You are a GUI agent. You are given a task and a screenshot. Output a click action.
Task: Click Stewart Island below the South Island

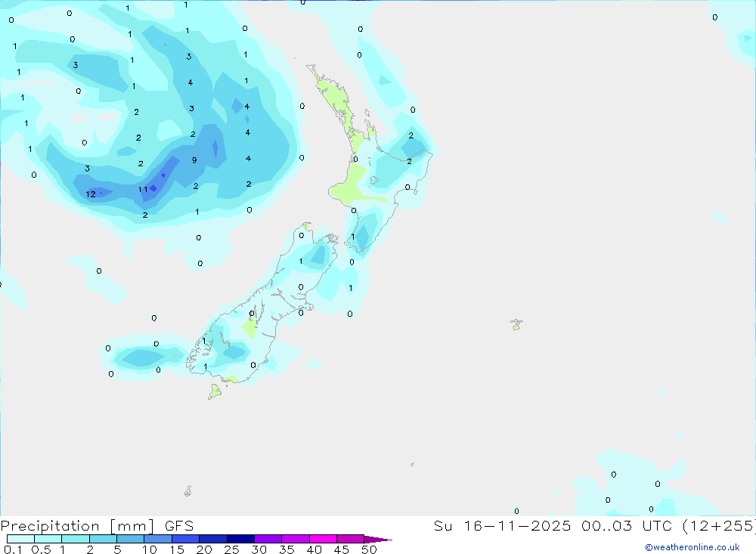coord(215,392)
